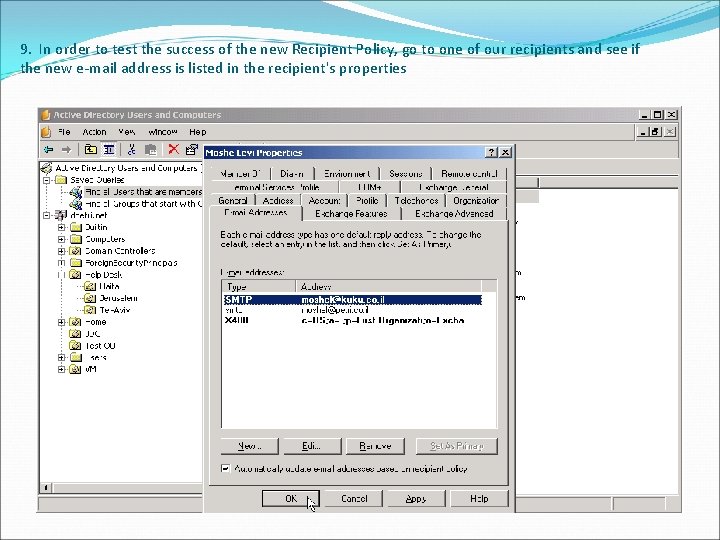Click the dialog help question mark button

pyautogui.click(x=491, y=152)
